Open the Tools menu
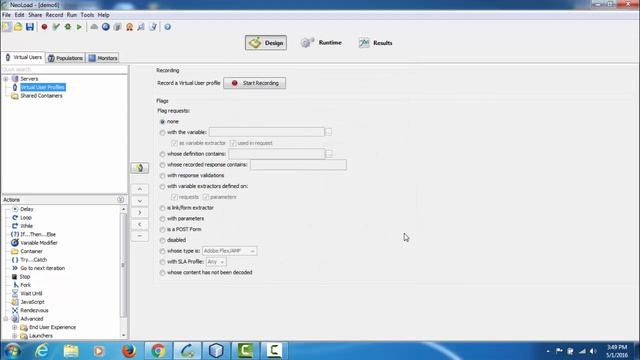 point(87,15)
